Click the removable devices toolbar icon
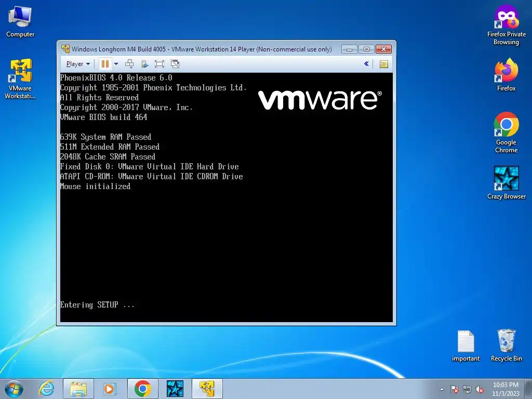 [145, 64]
